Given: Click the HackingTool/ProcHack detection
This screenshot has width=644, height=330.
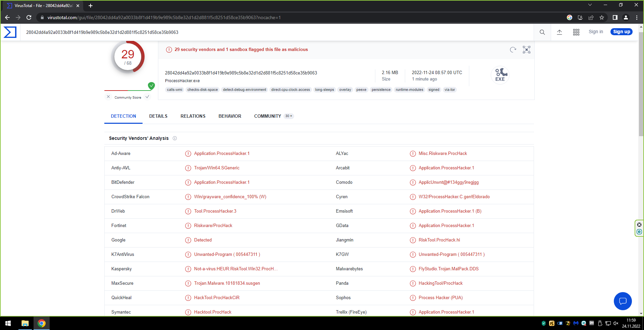Looking at the screenshot, I should (441, 283).
